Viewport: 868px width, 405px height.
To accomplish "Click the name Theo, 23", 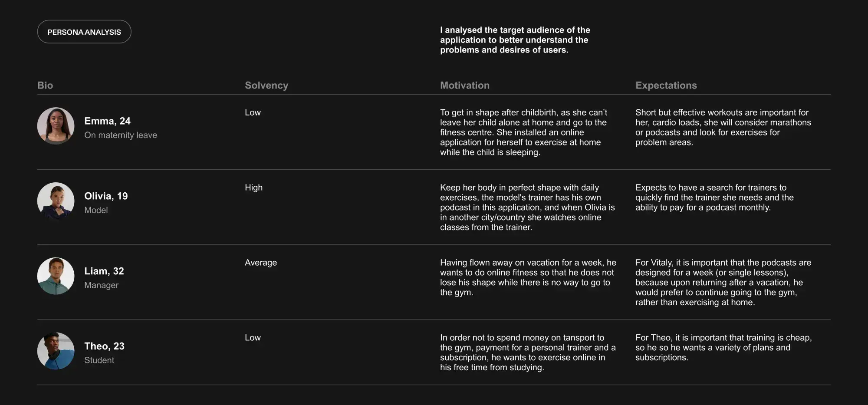I will [104, 346].
